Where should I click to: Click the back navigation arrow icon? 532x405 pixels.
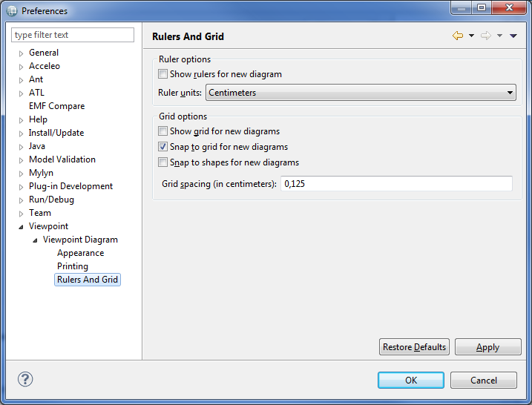(x=458, y=36)
